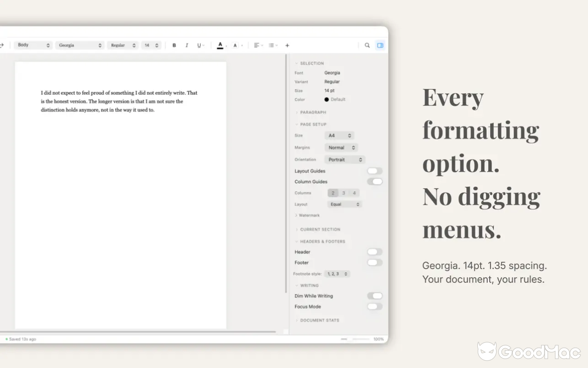This screenshot has width=588, height=368.
Task: Click the Georgia font value in Selection
Action: (x=332, y=73)
